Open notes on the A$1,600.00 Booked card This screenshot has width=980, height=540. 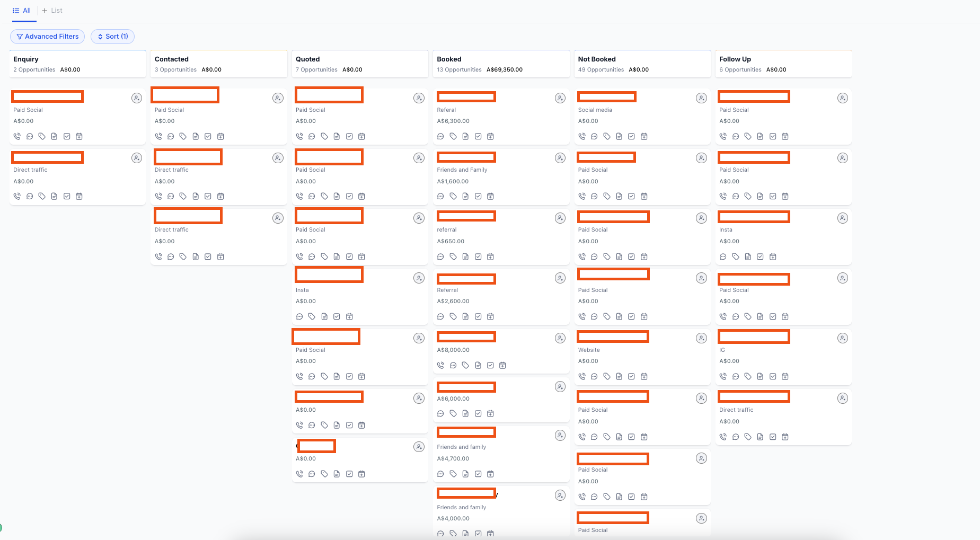pos(465,196)
